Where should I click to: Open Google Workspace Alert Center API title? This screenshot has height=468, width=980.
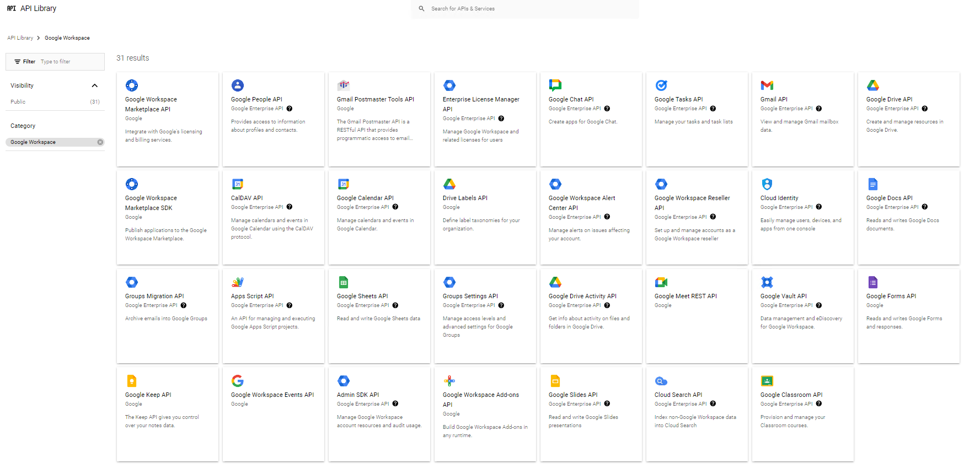point(582,203)
